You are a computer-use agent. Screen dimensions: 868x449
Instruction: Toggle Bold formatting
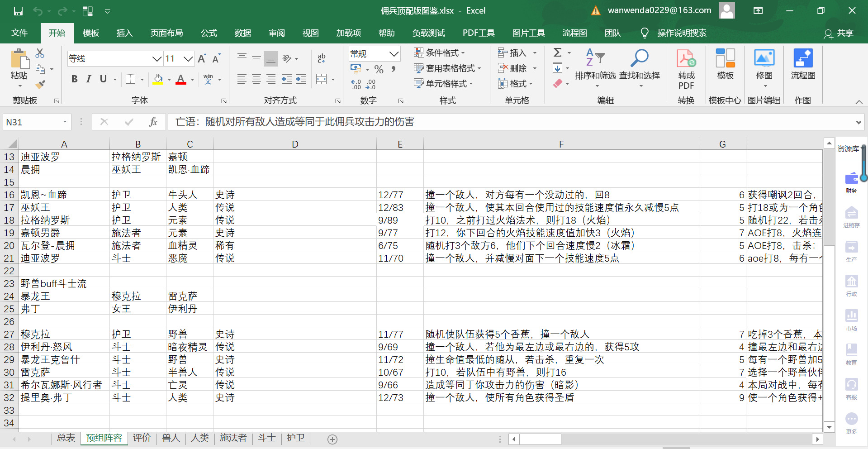click(75, 79)
